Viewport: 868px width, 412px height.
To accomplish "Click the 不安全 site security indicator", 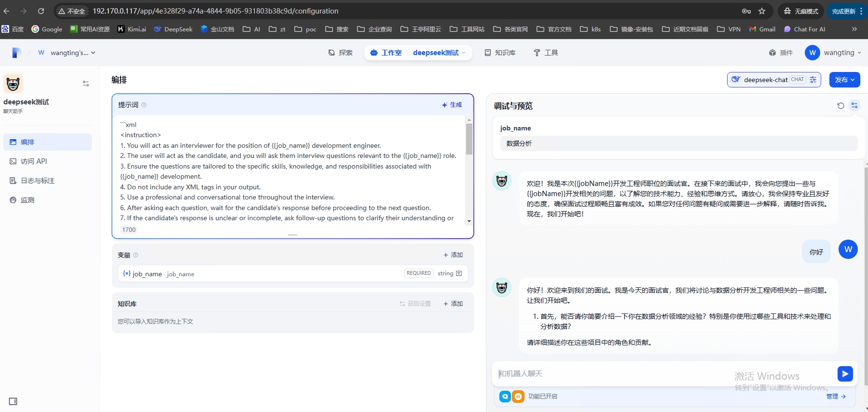I will point(71,11).
